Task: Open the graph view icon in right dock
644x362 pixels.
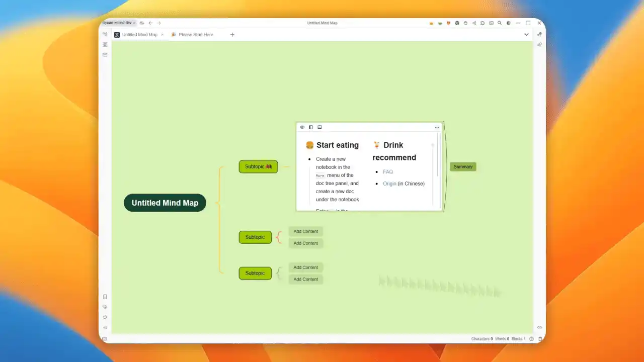Action: pos(539,34)
